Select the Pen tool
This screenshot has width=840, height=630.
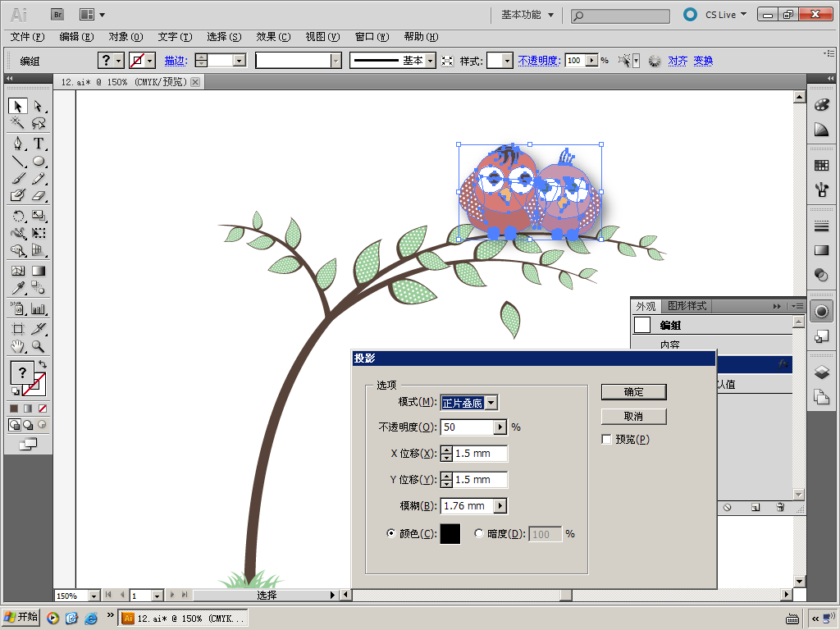tap(18, 144)
